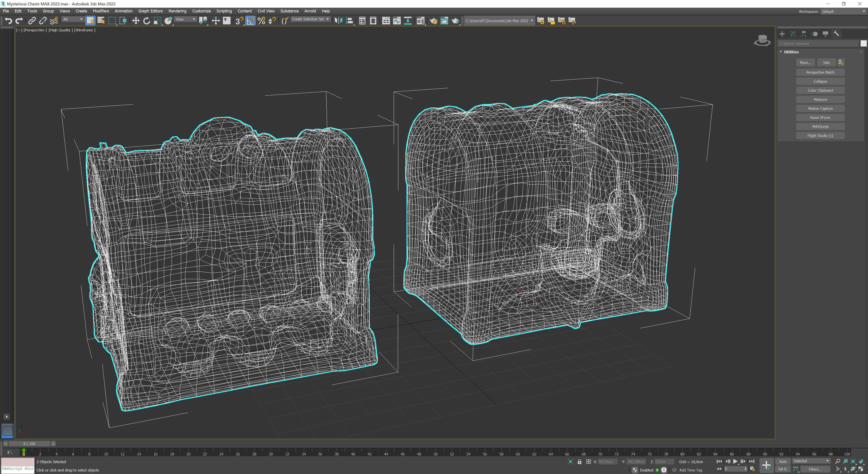
Task: Open Curve Editor from toolbar
Action: [x=397, y=21]
